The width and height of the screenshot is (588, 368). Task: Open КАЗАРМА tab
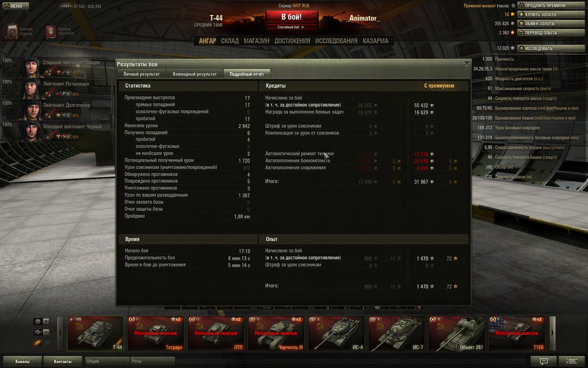pos(376,41)
